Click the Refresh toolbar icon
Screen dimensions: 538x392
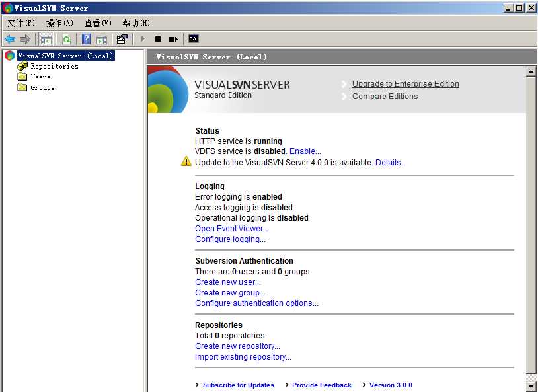point(66,39)
